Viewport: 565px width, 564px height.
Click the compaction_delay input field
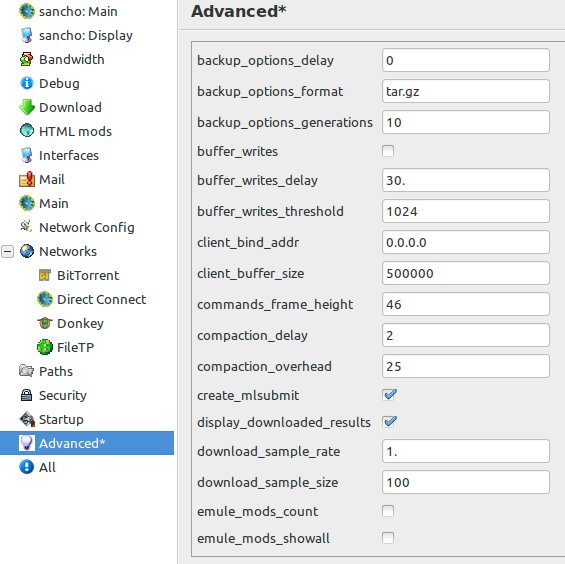click(466, 335)
